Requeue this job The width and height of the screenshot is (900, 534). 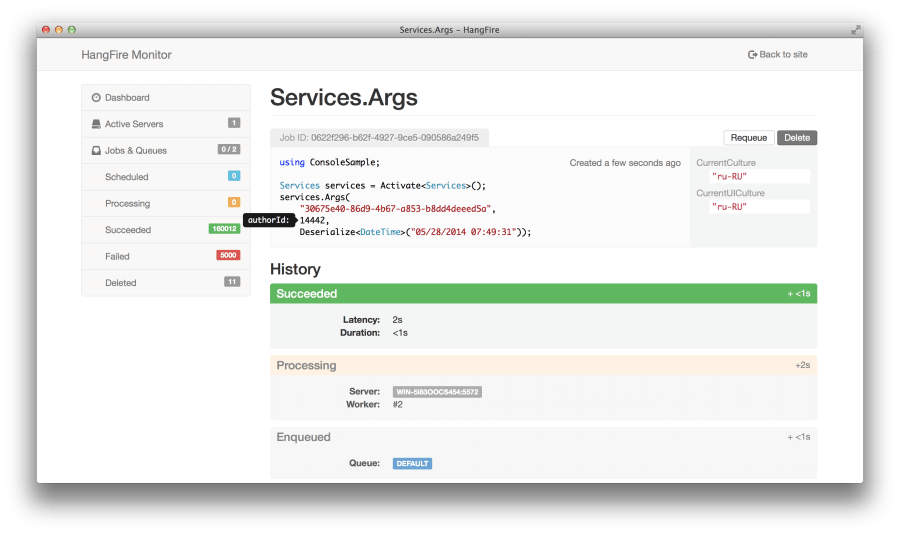(x=748, y=138)
